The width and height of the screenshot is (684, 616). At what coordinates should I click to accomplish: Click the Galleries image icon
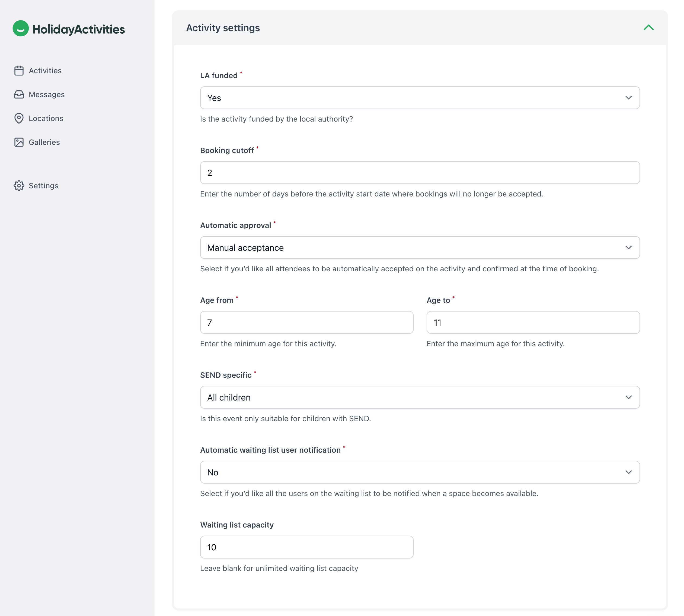[19, 142]
